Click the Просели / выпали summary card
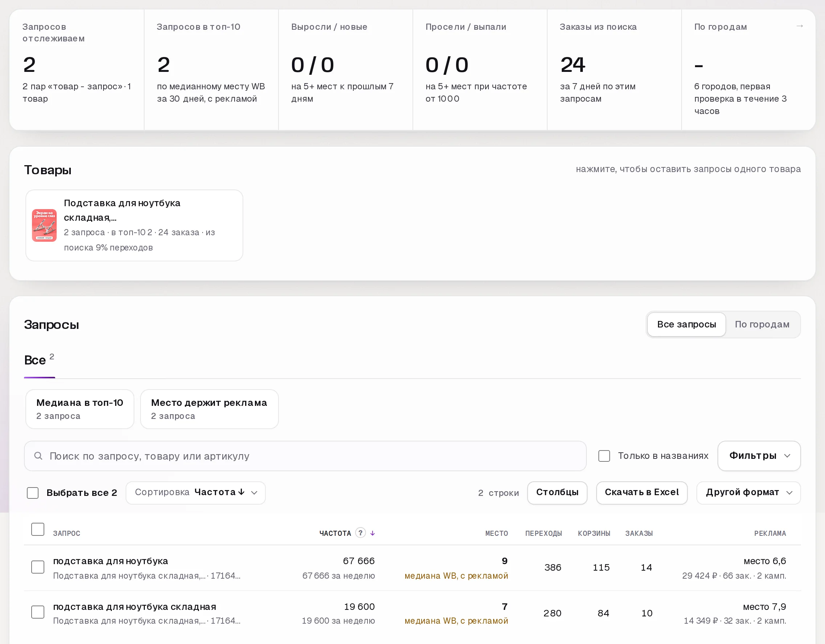This screenshot has width=825, height=644. pyautogui.click(x=480, y=70)
